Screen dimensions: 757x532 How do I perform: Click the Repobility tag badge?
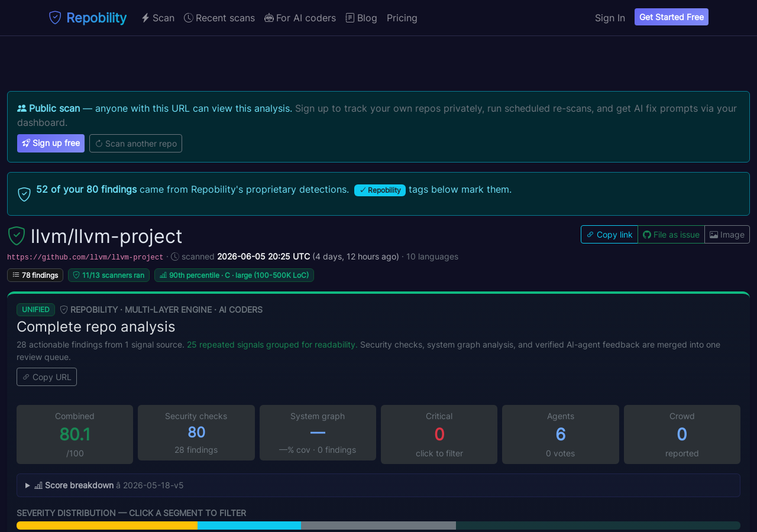(x=380, y=190)
